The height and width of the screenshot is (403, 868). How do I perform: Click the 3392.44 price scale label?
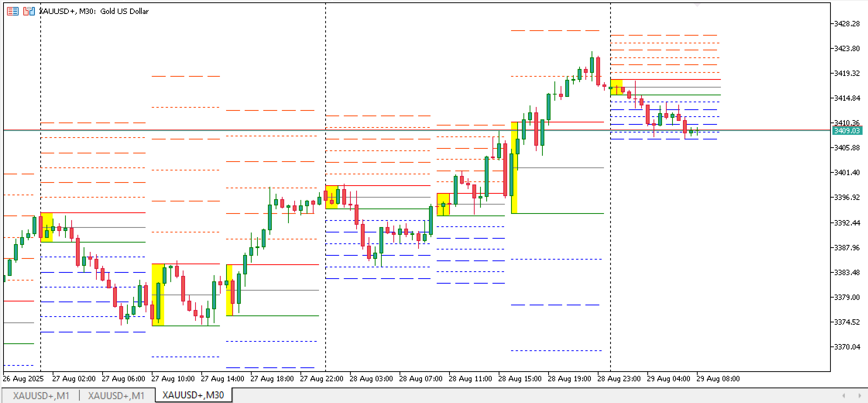coord(848,223)
